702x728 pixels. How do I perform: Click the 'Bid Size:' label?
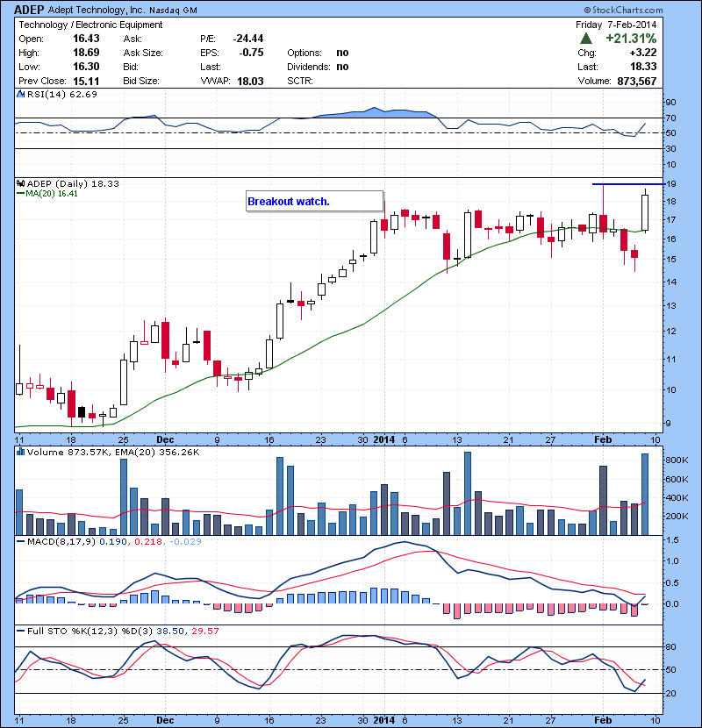point(141,81)
